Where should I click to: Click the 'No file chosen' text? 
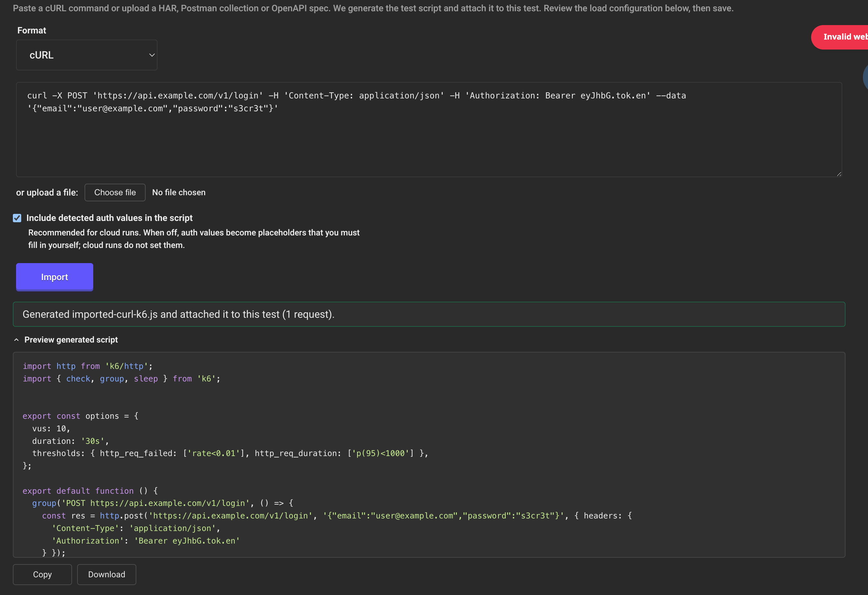click(178, 192)
